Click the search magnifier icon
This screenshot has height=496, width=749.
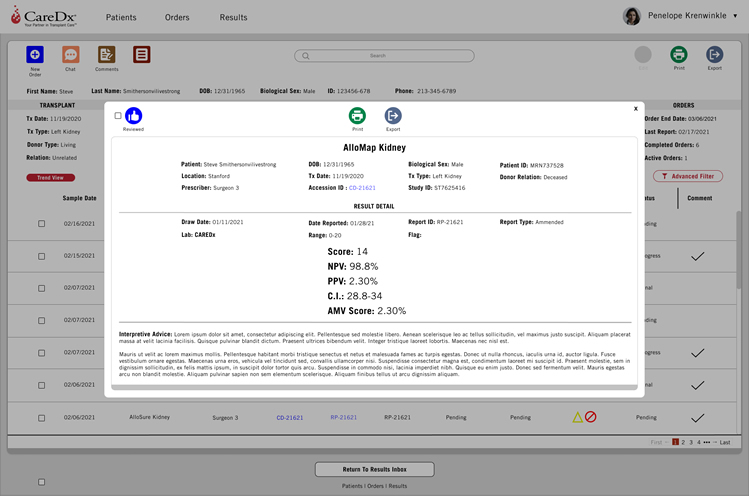306,56
